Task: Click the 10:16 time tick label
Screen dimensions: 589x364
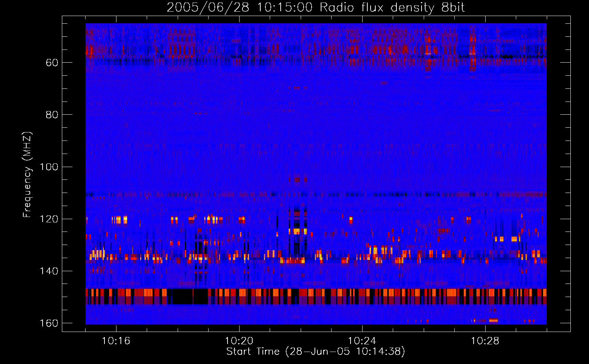Action: coord(116,341)
